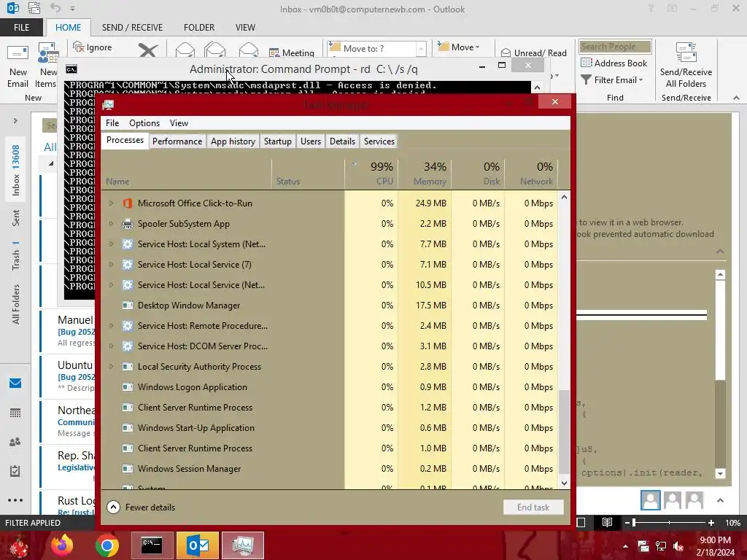This screenshot has height=560, width=747.
Task: Click Search People input field
Action: pos(615,47)
